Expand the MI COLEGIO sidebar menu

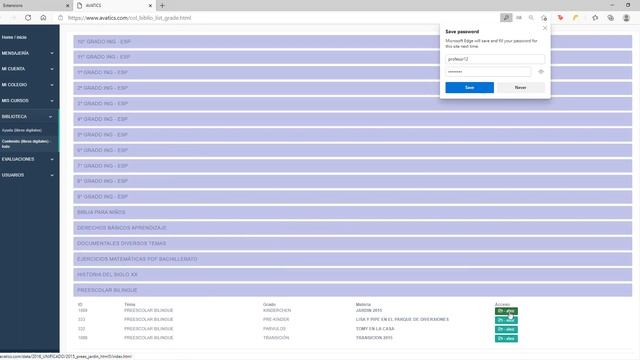pos(29,85)
